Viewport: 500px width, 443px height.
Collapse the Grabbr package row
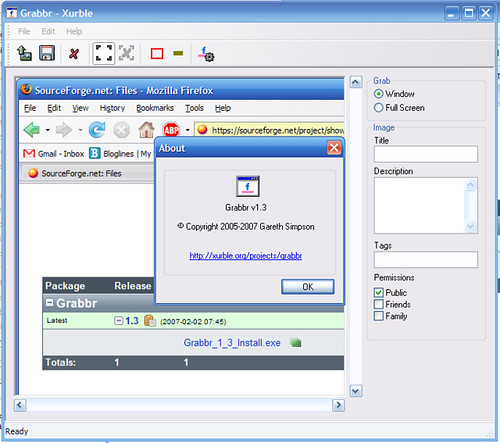coord(49,303)
